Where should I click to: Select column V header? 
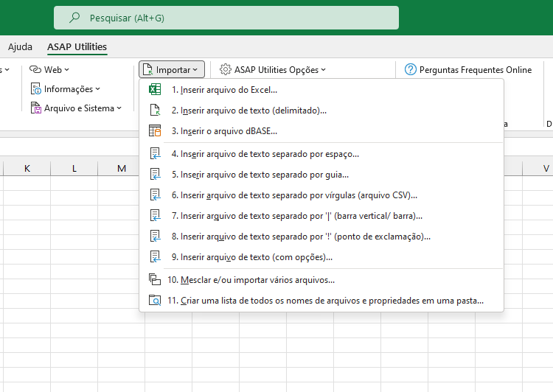click(538, 169)
